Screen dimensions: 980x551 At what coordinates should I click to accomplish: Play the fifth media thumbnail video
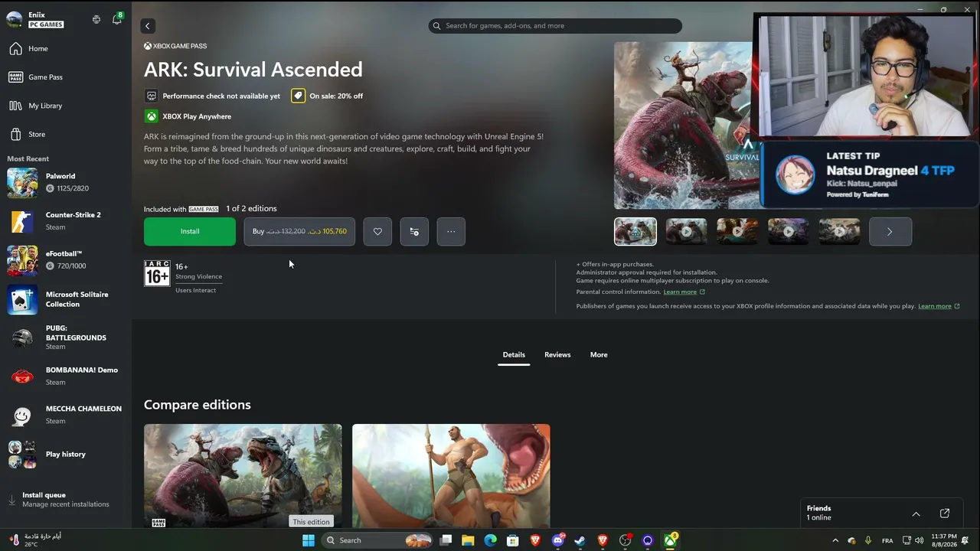click(x=840, y=231)
